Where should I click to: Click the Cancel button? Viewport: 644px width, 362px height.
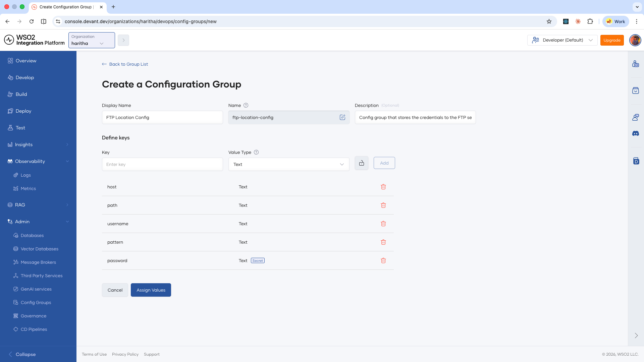[x=115, y=290]
